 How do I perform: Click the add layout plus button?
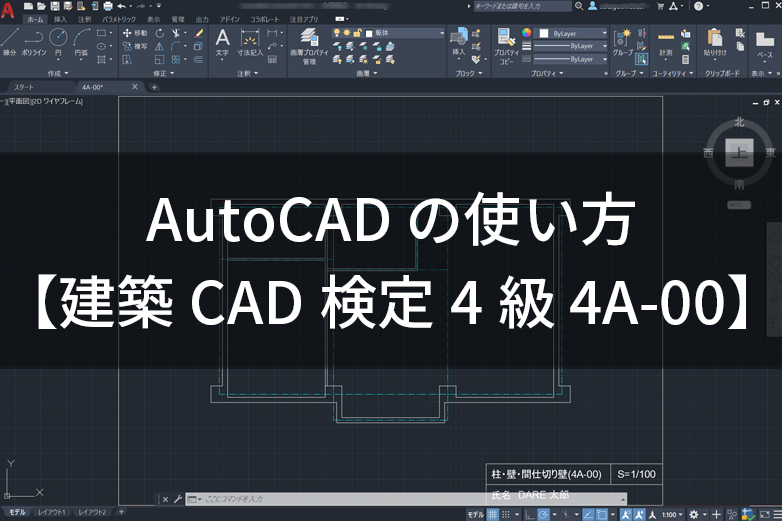121,512
